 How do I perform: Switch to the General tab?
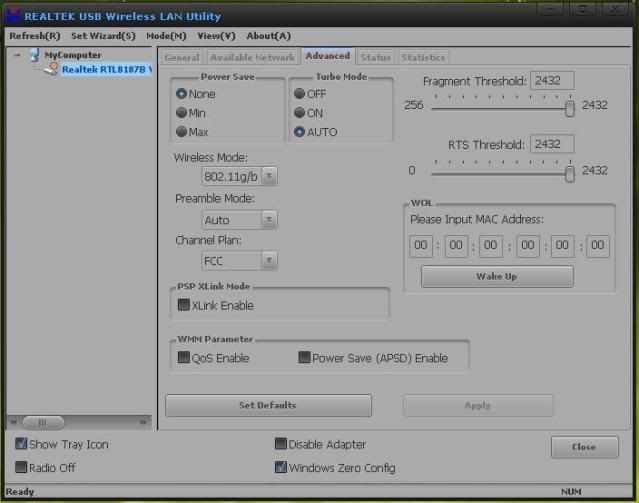point(182,57)
